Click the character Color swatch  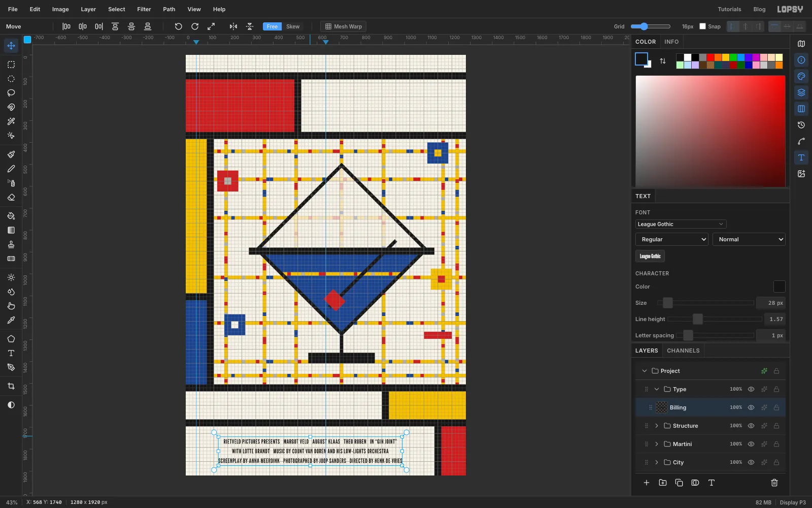click(779, 287)
